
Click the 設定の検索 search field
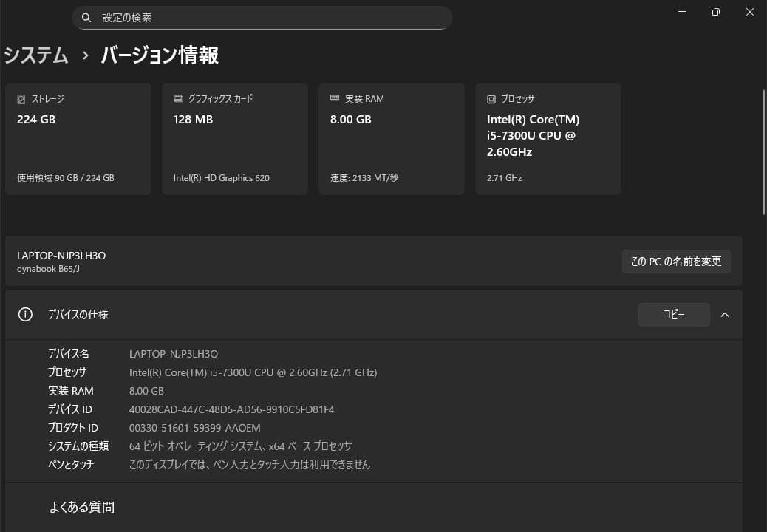tap(262, 17)
